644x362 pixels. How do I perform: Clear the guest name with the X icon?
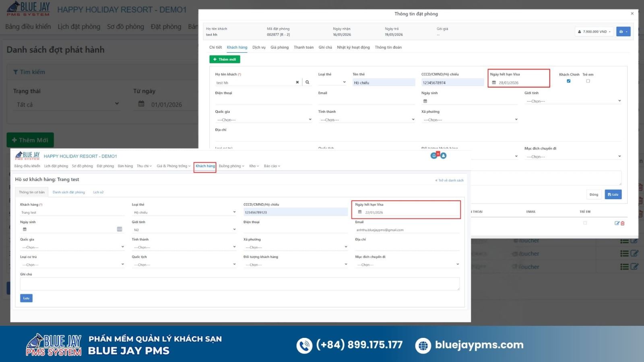(x=297, y=82)
